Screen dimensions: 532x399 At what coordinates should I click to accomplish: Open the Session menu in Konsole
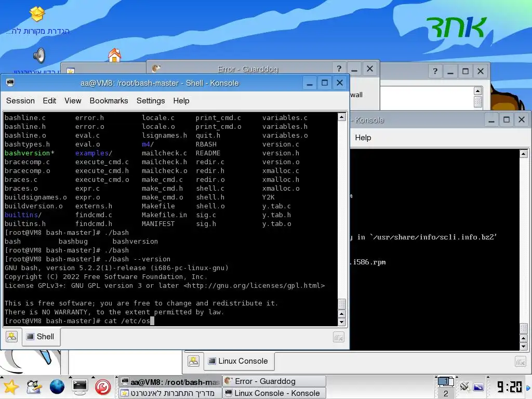[x=20, y=101]
